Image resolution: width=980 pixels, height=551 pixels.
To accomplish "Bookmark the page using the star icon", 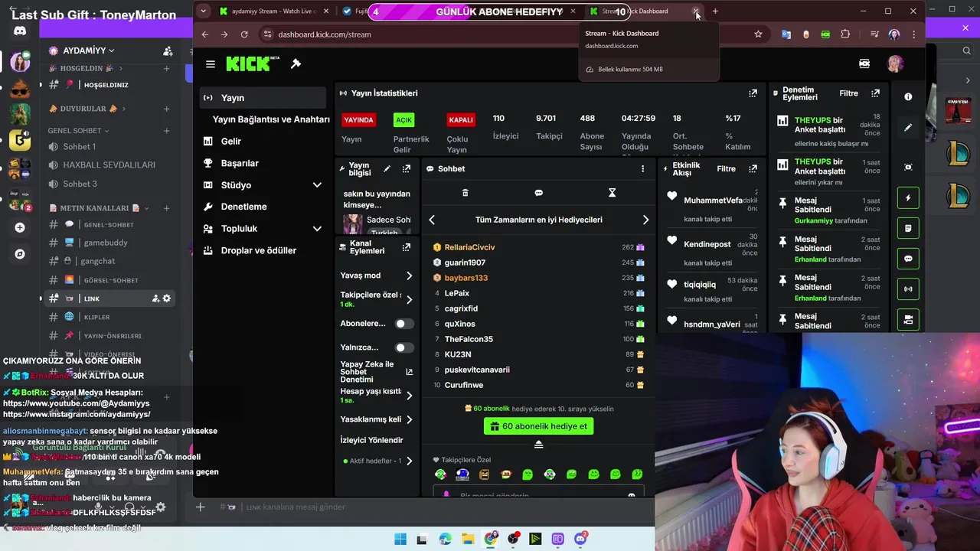I will tap(758, 34).
